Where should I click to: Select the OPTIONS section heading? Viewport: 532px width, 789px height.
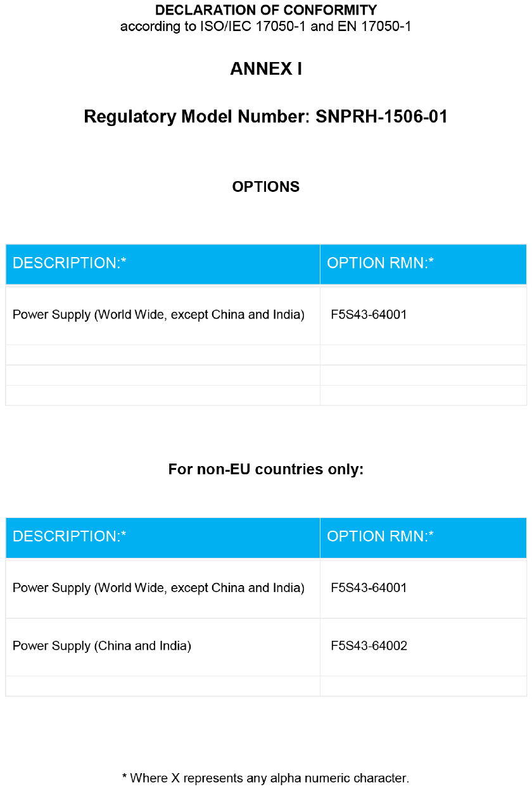coord(266,187)
